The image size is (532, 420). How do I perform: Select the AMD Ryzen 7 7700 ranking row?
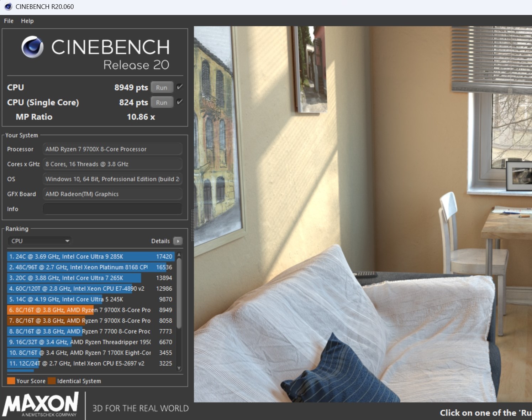pos(91,331)
